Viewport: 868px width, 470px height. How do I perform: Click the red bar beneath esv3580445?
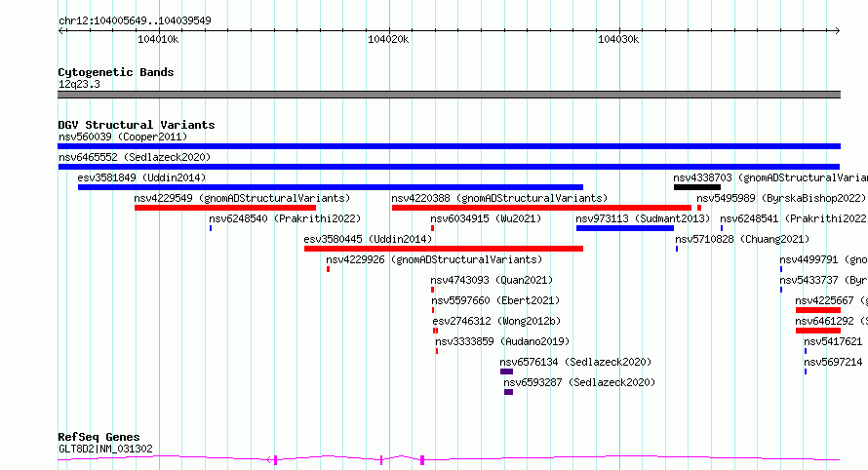444,249
